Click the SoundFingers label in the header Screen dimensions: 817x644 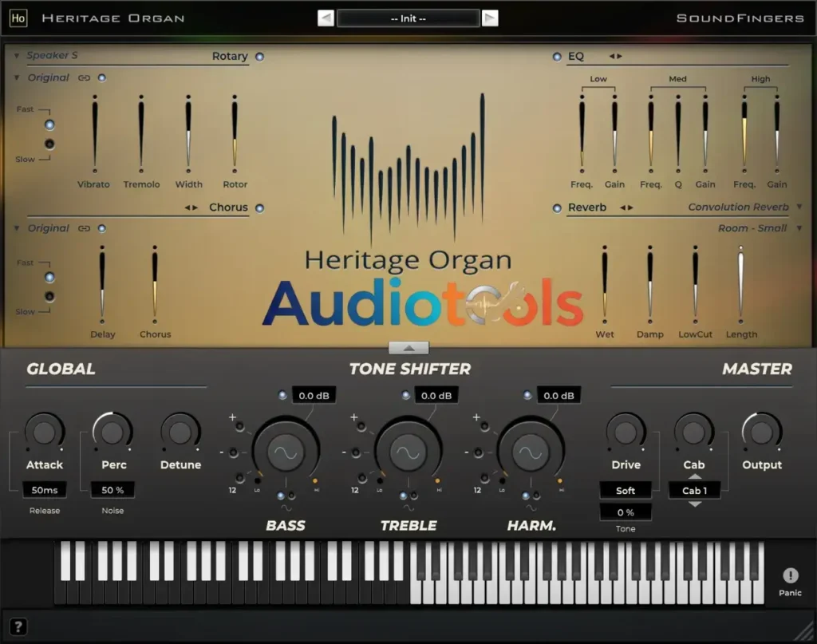[x=739, y=18]
